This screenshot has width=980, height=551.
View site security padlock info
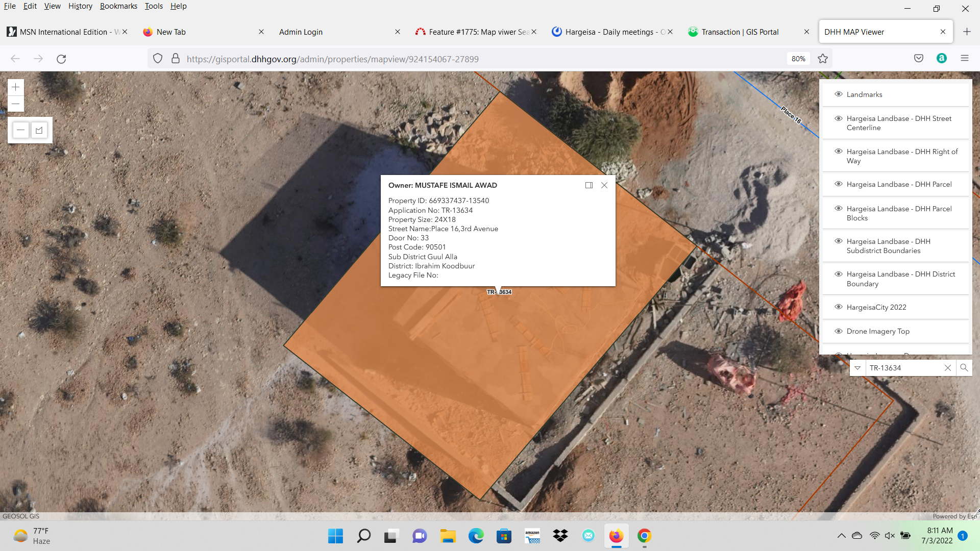pyautogui.click(x=175, y=59)
